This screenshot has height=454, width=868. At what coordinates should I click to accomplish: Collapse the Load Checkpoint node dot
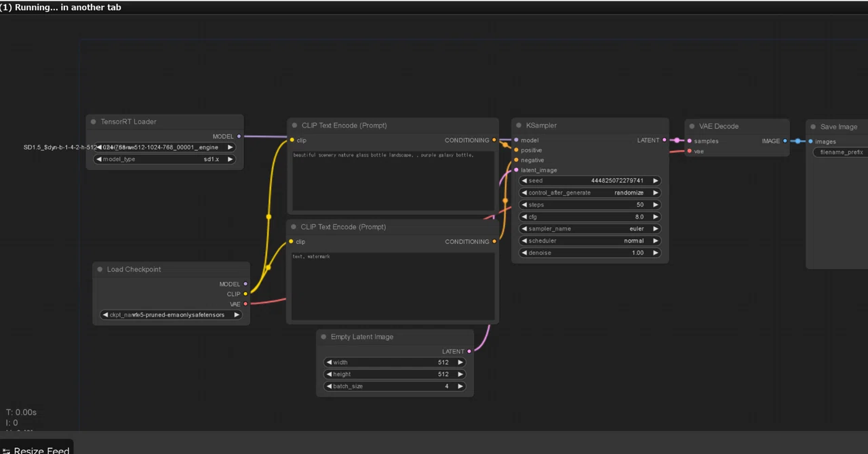coord(100,270)
